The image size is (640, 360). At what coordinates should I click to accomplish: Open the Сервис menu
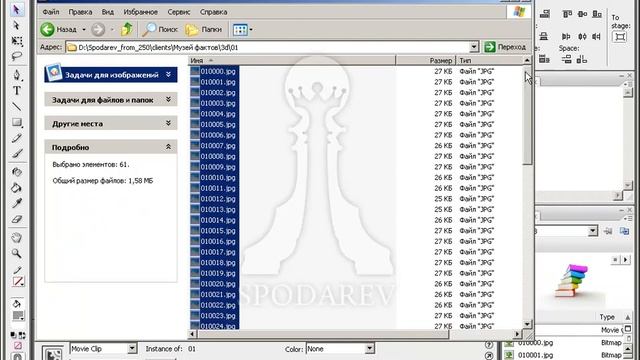(x=179, y=12)
